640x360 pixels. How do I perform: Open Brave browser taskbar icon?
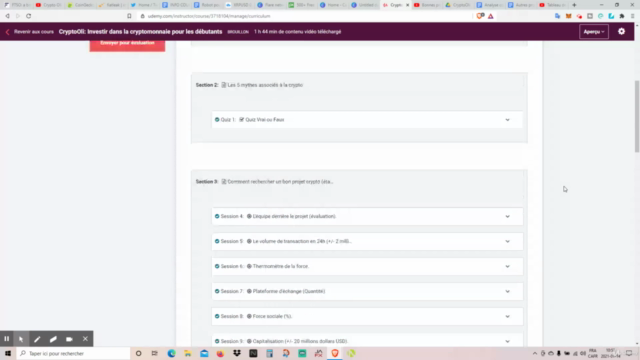tap(335, 353)
